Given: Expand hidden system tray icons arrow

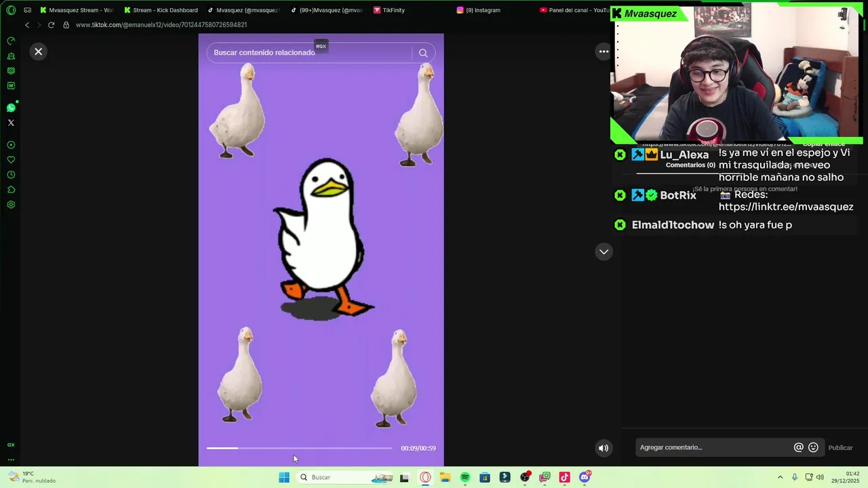Looking at the screenshot, I should [x=780, y=477].
